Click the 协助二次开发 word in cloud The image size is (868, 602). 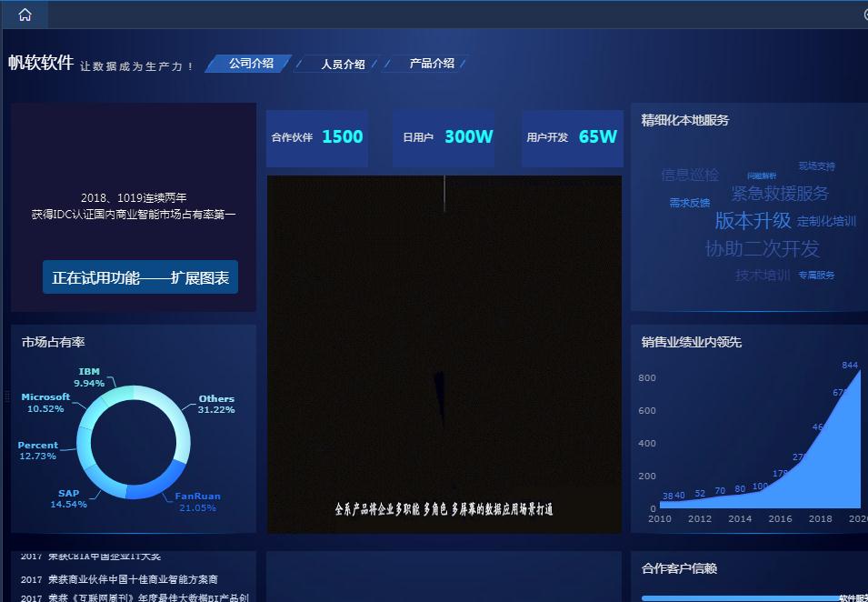tap(762, 248)
